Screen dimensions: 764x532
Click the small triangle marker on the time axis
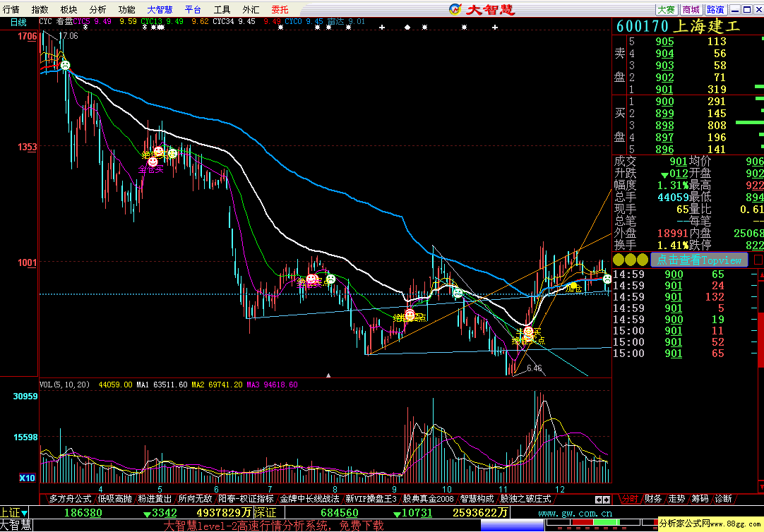(328, 375)
